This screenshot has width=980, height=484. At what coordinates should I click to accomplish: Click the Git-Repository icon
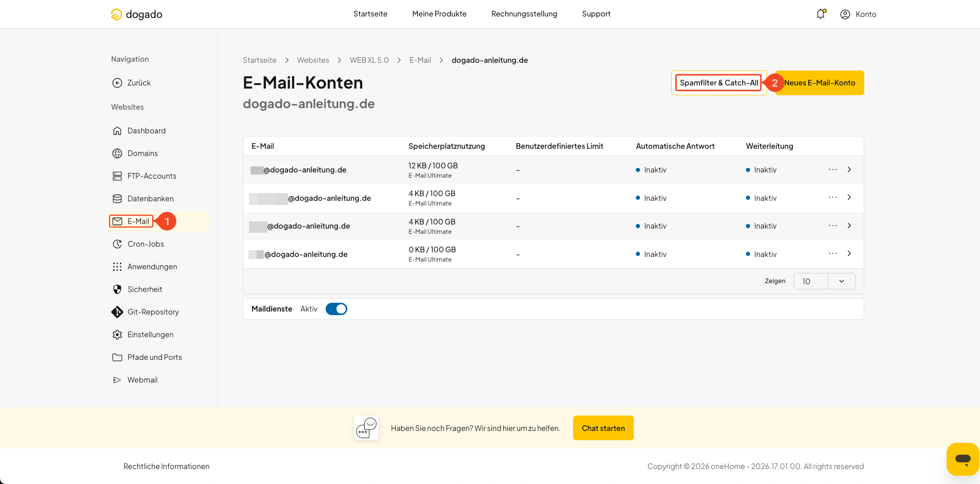point(117,312)
